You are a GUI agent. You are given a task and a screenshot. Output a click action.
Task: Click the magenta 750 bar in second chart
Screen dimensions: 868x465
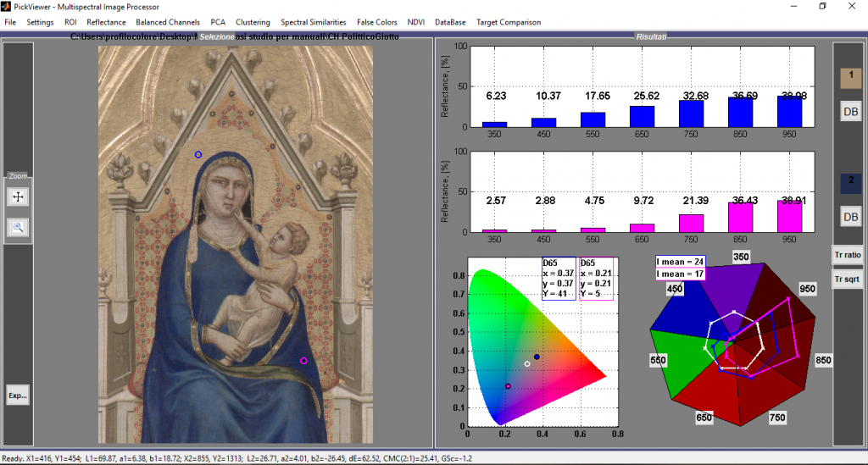[x=691, y=224]
